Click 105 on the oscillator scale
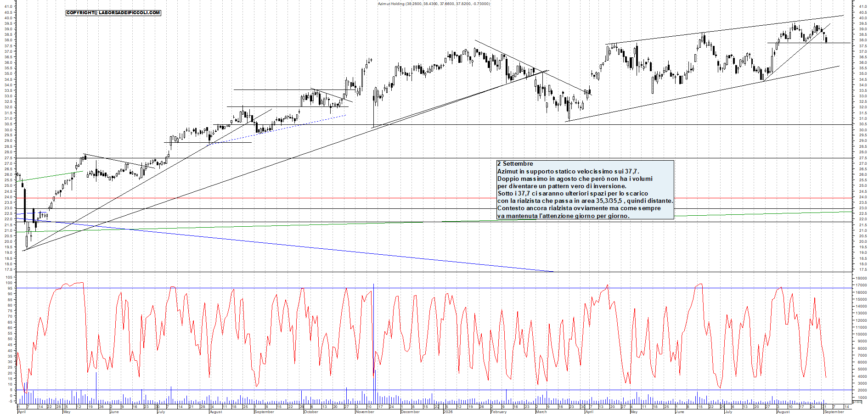The image size is (868, 414). point(9,277)
